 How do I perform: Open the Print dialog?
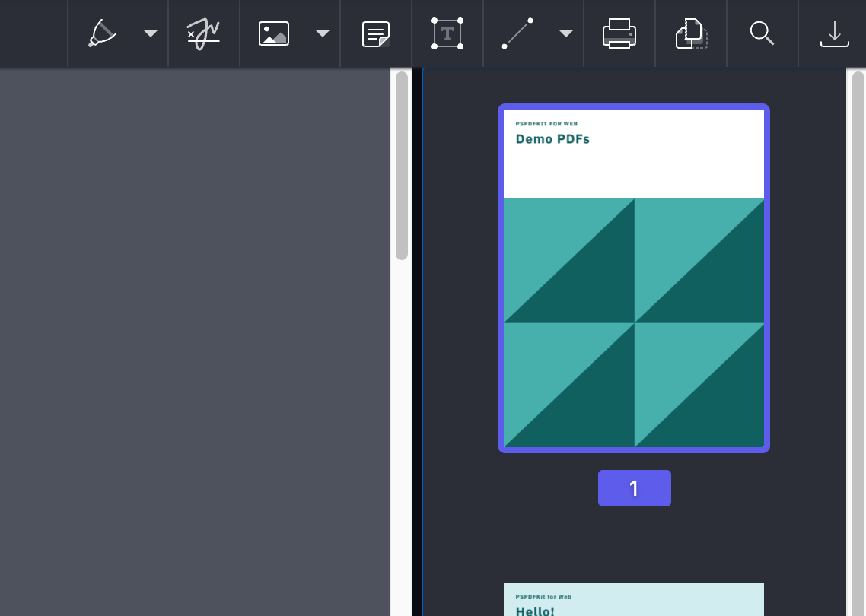(619, 33)
